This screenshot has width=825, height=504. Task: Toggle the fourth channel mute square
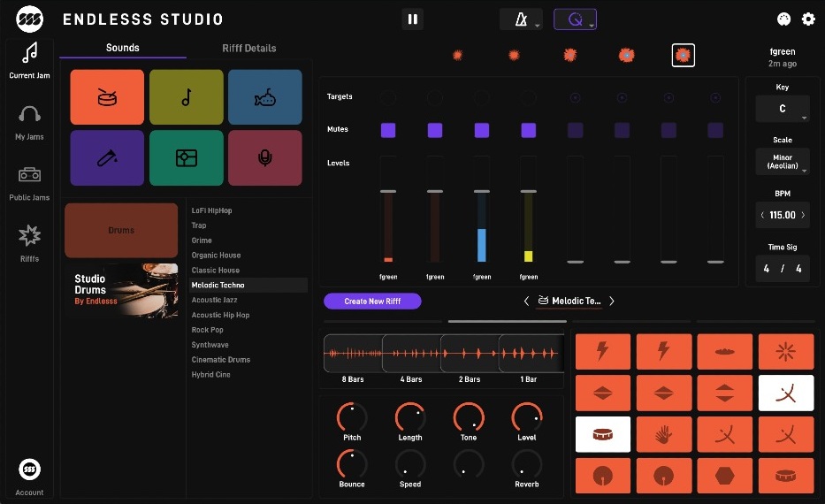click(x=528, y=130)
